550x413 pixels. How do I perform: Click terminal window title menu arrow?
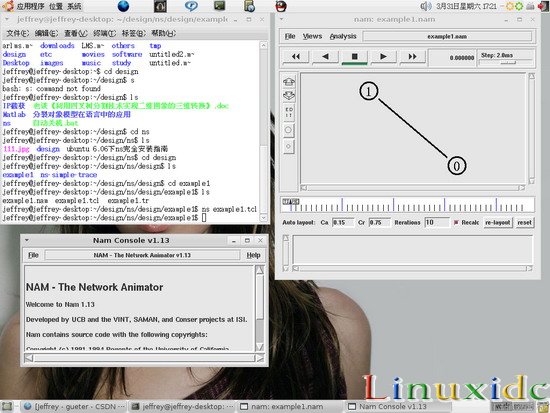coord(7,20)
